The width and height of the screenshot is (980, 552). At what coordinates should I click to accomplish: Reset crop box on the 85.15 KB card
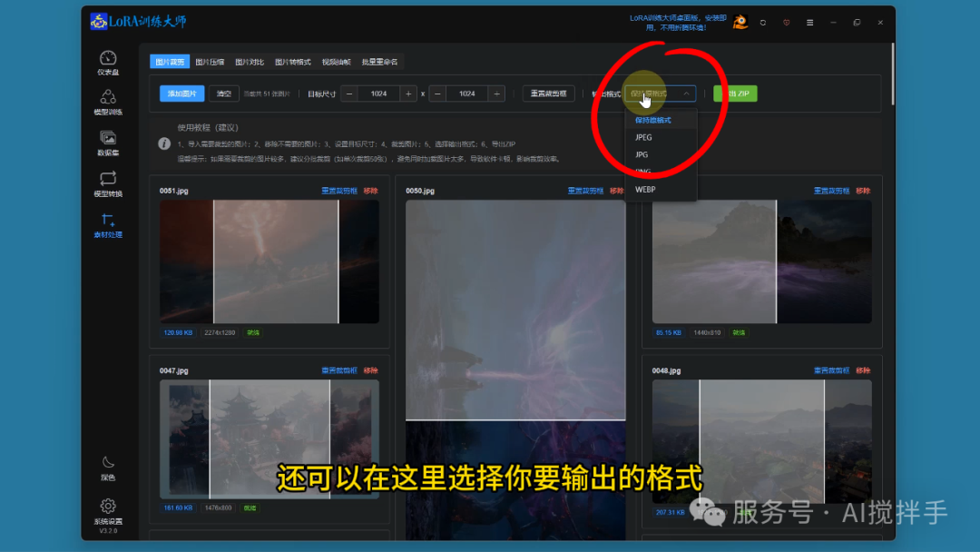[x=831, y=191]
